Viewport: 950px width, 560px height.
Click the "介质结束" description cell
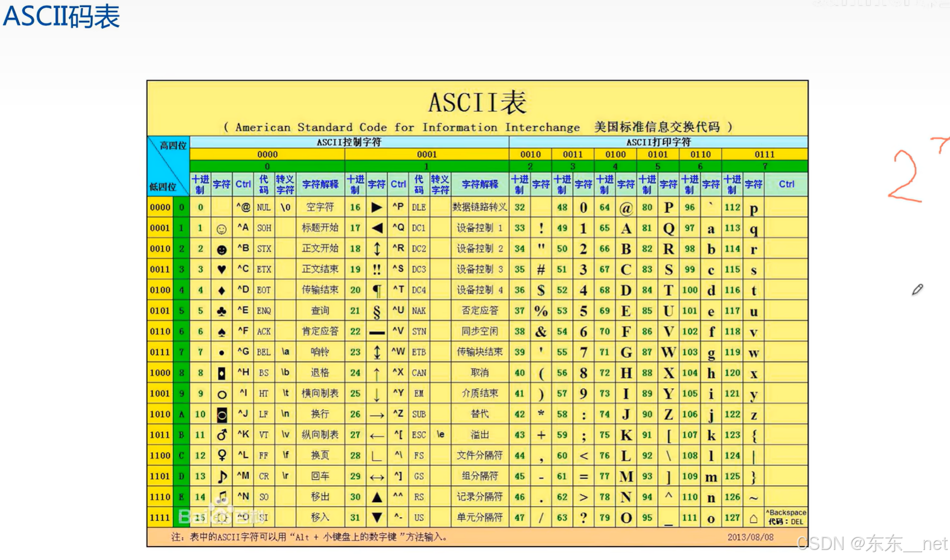[479, 393]
